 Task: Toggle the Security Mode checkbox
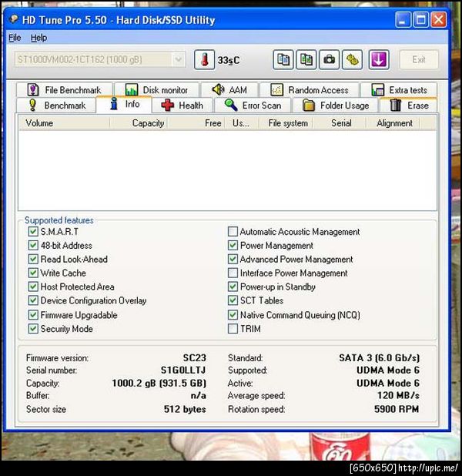33,328
